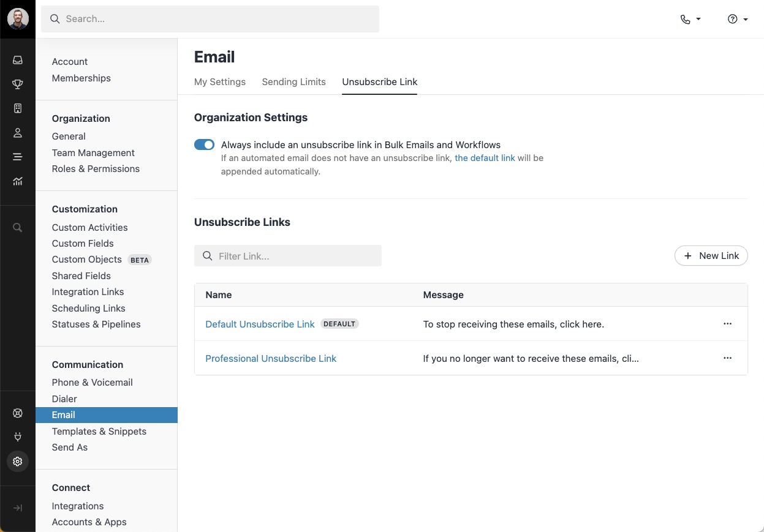Viewport: 764px width, 532px height.
Task: Expand the help menu dropdown
Action: (738, 19)
